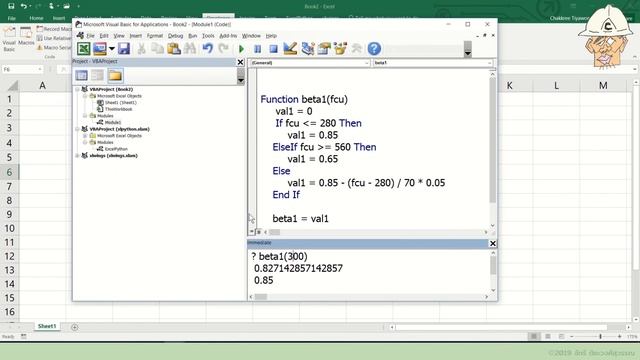Open the Run menu in VBA editor
640x360 pixels.
(x=193, y=36)
